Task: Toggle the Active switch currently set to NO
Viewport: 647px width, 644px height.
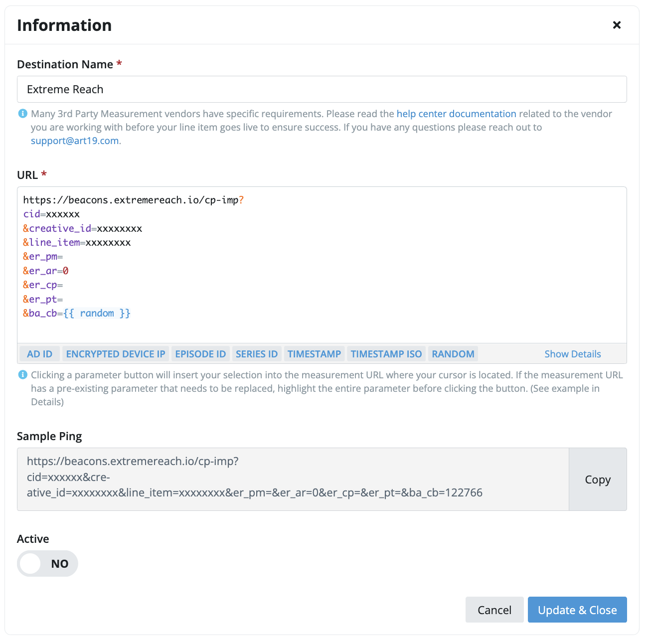Action: point(47,564)
